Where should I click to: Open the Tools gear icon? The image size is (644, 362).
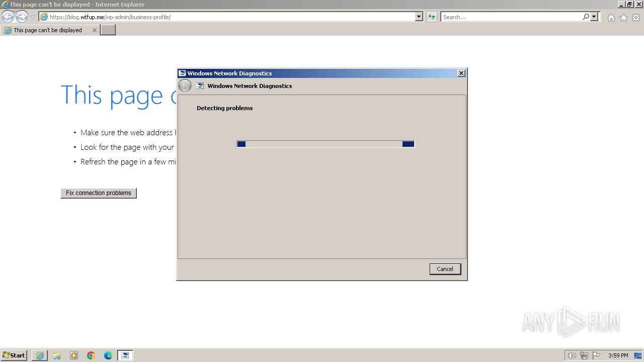click(636, 18)
